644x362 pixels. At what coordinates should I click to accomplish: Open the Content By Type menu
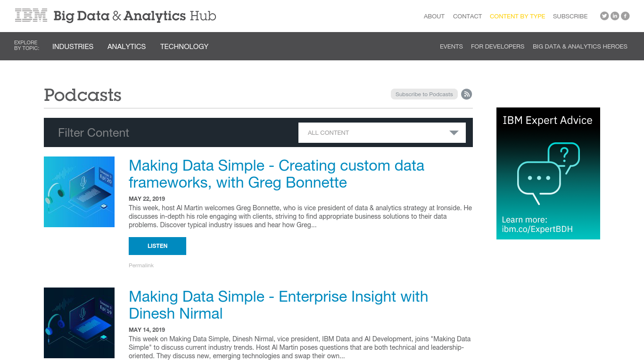point(517,16)
